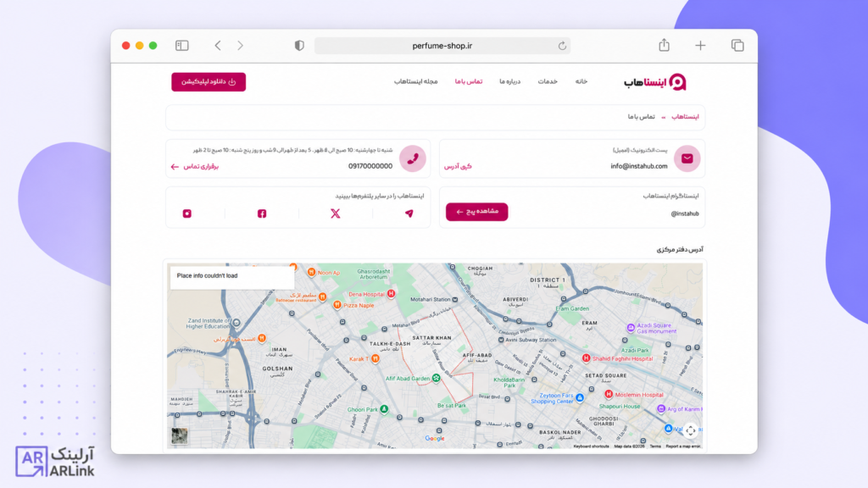Click the Moslemin Hospital marker

[609, 395]
